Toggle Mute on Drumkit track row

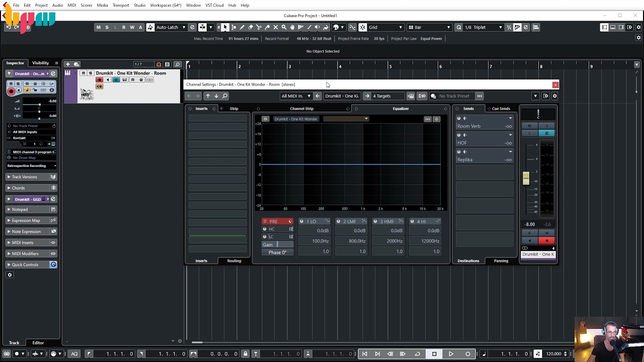pos(84,73)
